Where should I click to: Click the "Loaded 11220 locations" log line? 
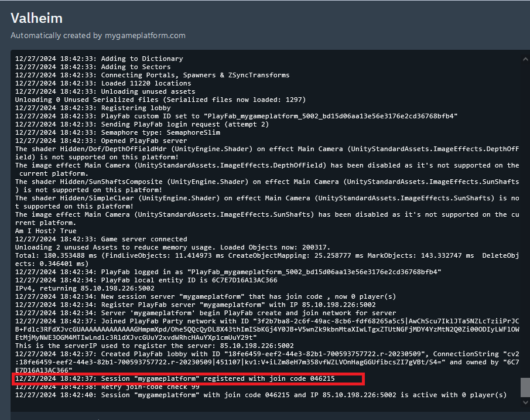click(x=103, y=83)
